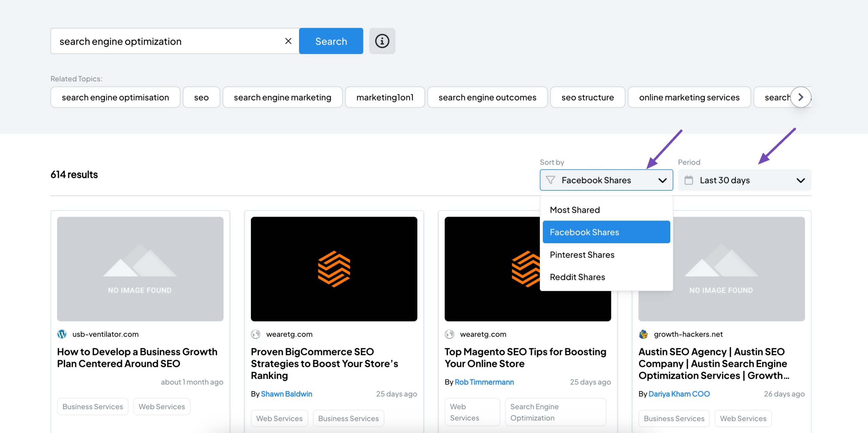The width and height of the screenshot is (868, 433).
Task: Open thumbnail of the usb-ventilator.com article
Action: 140,269
